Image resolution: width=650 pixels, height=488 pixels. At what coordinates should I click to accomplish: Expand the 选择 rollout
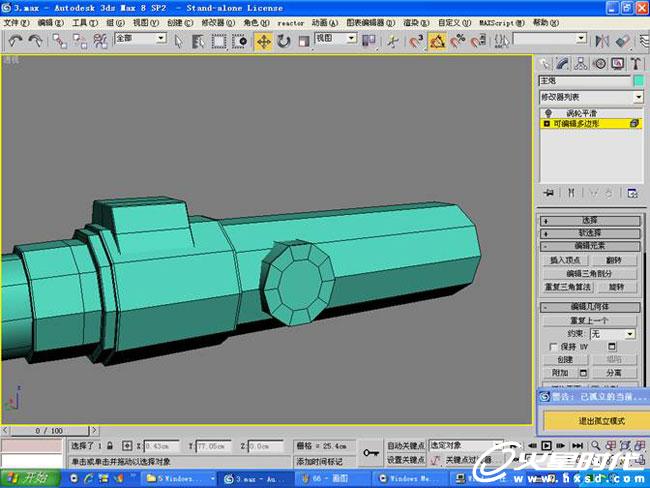pyautogui.click(x=590, y=221)
